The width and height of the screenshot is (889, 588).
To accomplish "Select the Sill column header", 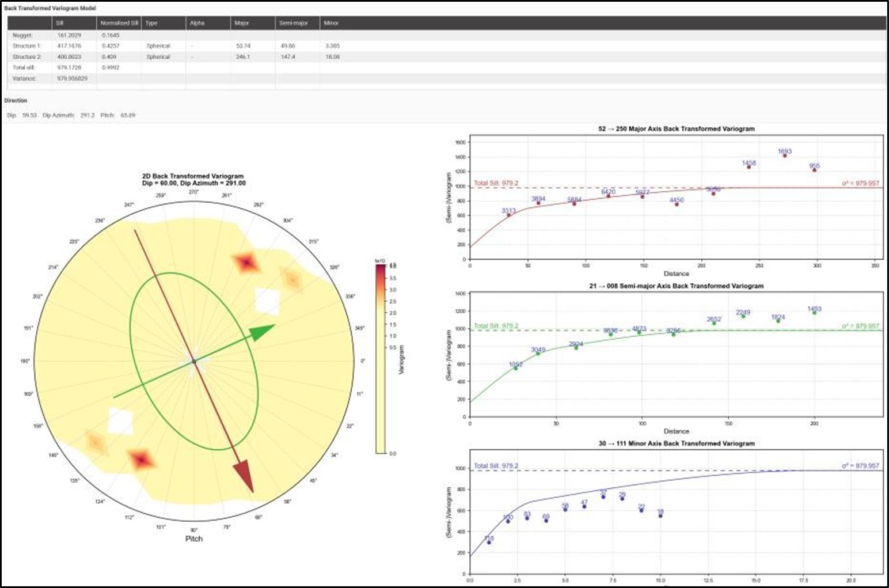I will tap(60, 23).
